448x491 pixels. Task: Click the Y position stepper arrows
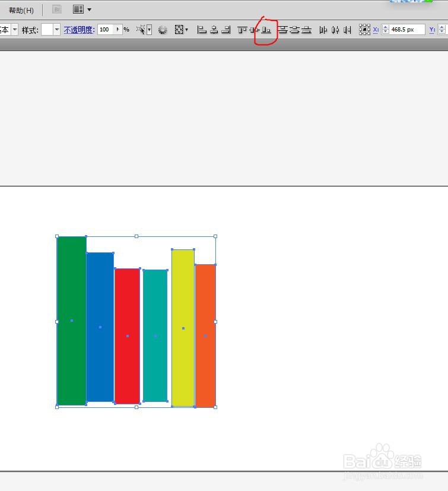pyautogui.click(x=442, y=30)
